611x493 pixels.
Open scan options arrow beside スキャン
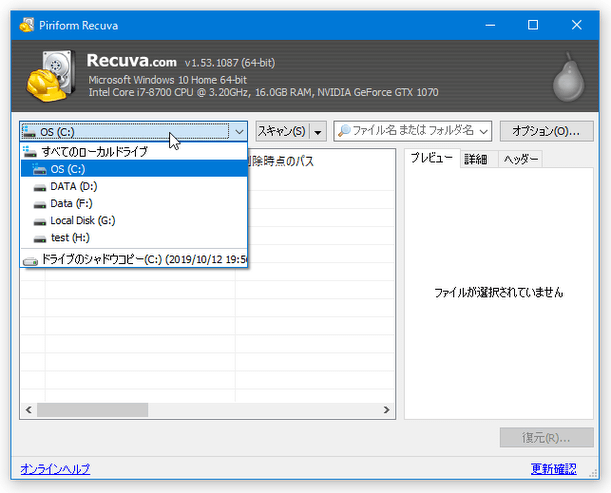tap(318, 132)
